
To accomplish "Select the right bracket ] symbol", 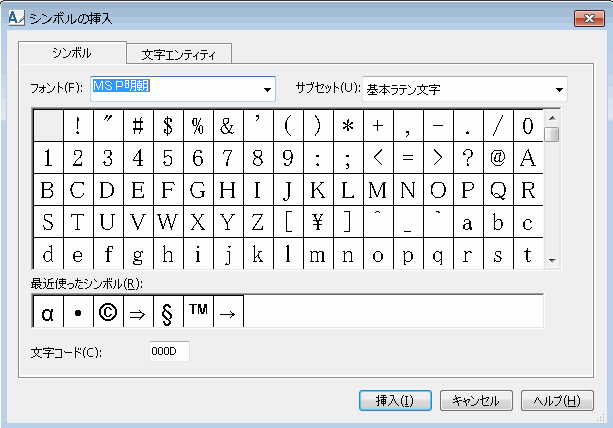I will (348, 222).
